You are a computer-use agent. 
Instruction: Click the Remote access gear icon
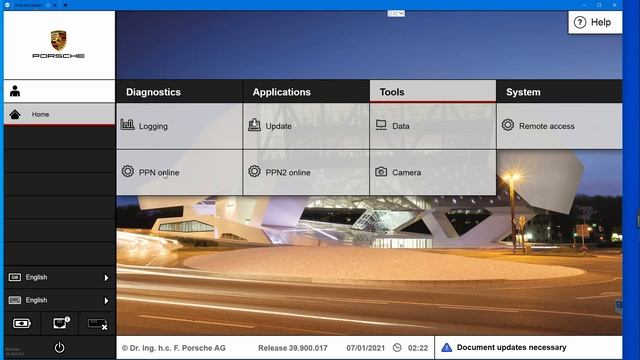pyautogui.click(x=508, y=125)
